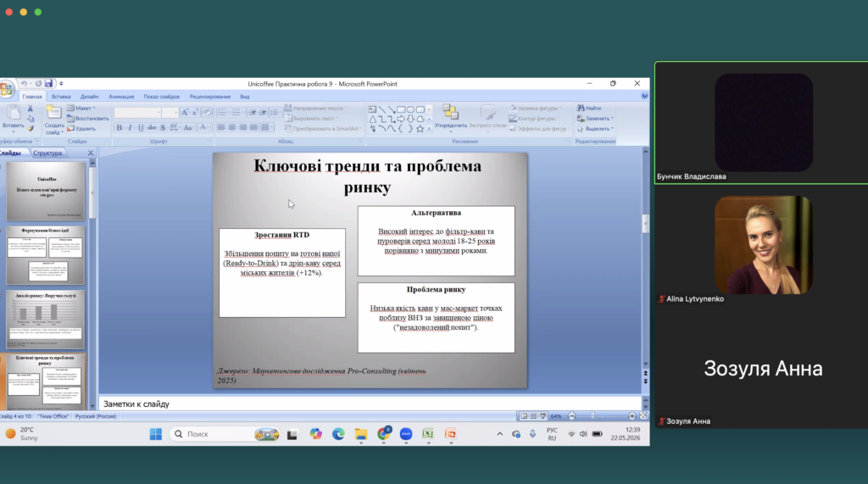
Task: Click the Italic formatting button
Action: coord(130,128)
